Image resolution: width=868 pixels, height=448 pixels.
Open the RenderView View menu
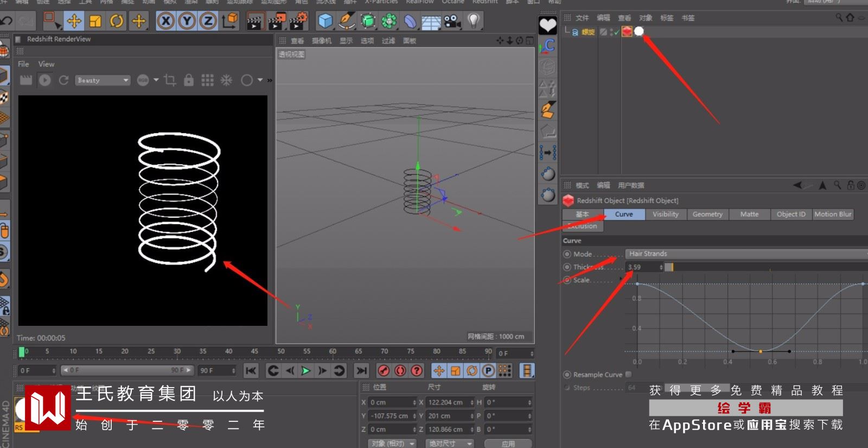click(x=46, y=64)
